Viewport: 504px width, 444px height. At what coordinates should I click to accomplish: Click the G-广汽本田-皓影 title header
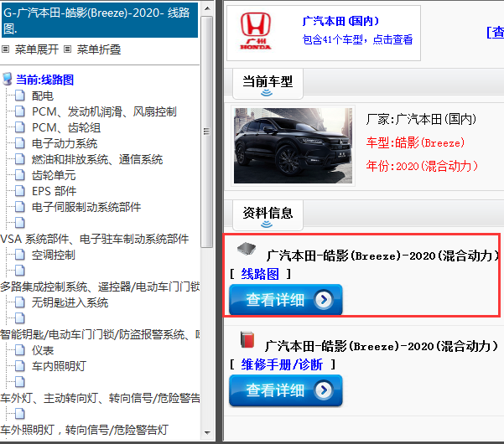[100, 20]
